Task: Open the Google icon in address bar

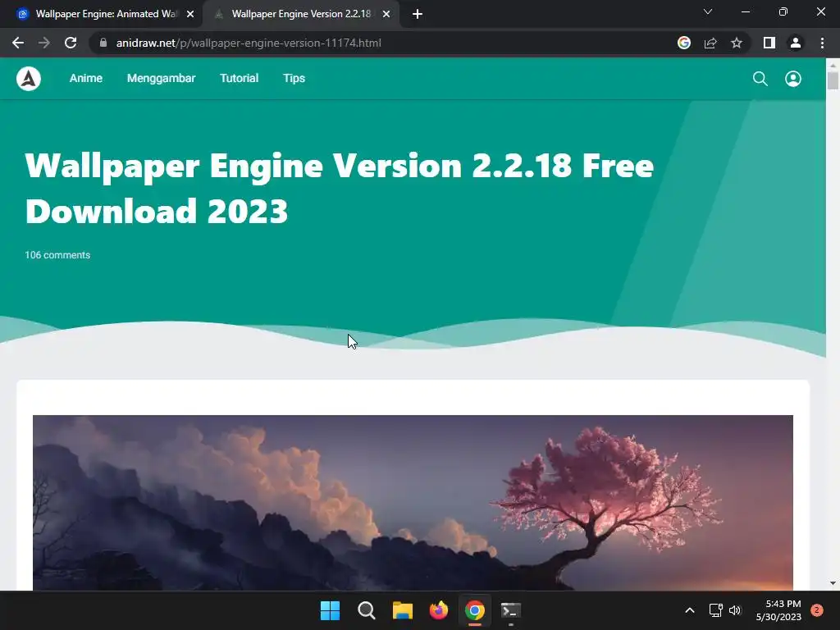Action: 683,43
